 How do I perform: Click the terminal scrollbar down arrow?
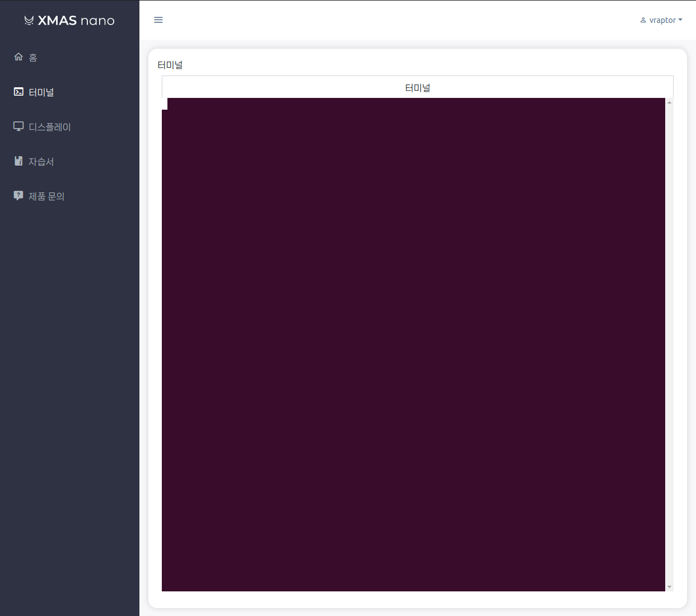coord(669,587)
